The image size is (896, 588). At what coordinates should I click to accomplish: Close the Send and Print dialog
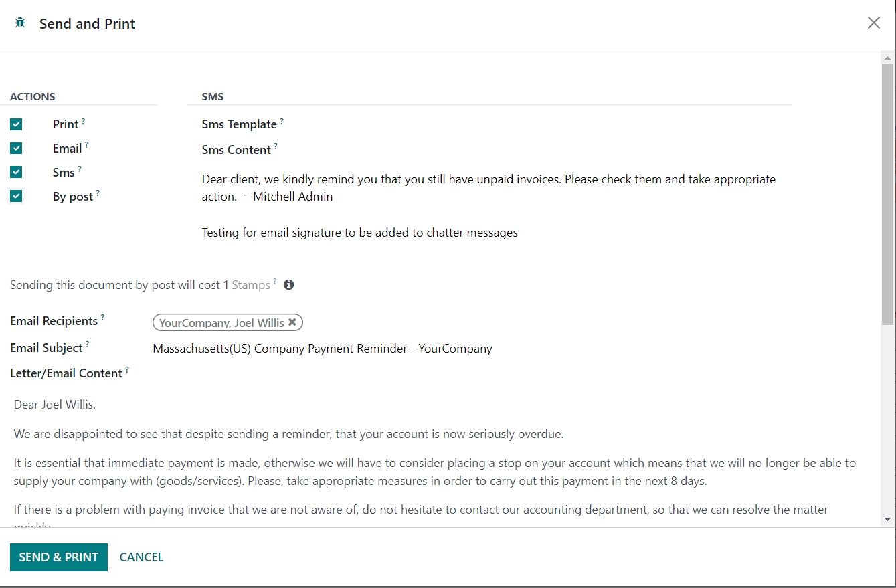pos(873,23)
